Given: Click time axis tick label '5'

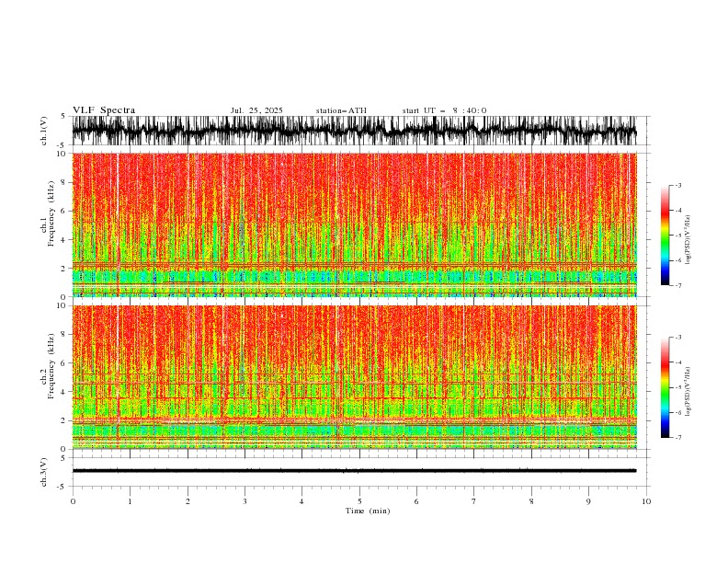Looking at the screenshot, I should 359,501.
